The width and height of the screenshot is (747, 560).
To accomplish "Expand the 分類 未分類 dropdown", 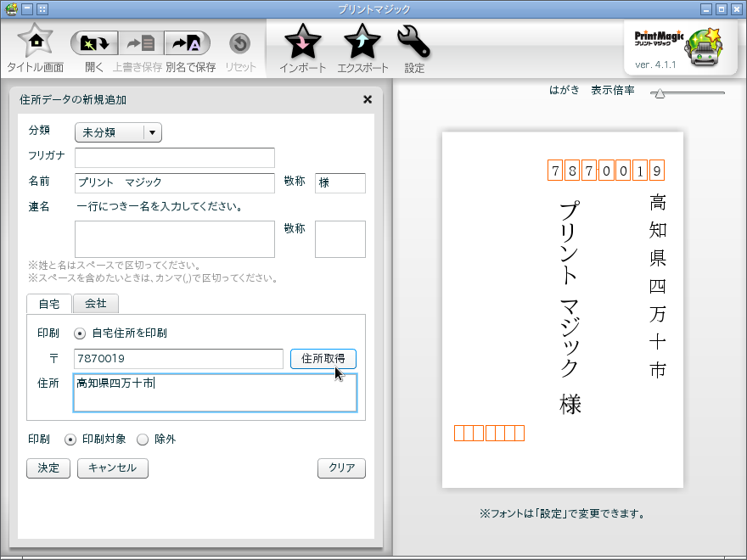I will [118, 132].
